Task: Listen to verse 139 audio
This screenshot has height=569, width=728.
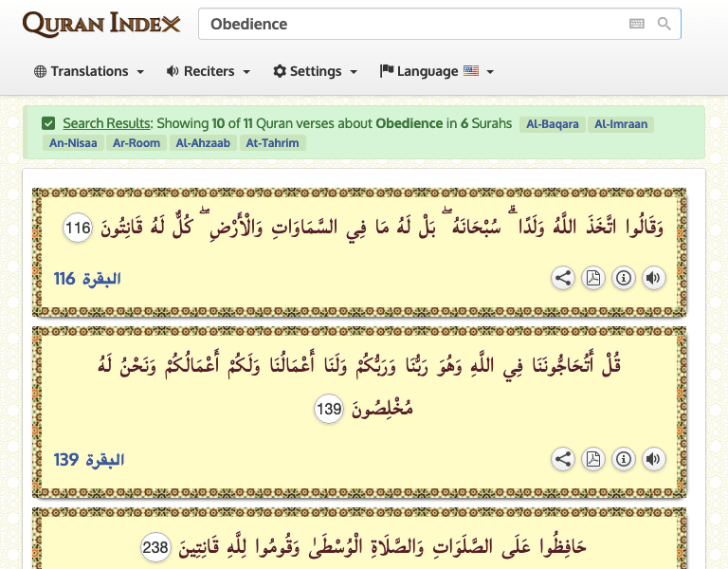Action: [653, 459]
